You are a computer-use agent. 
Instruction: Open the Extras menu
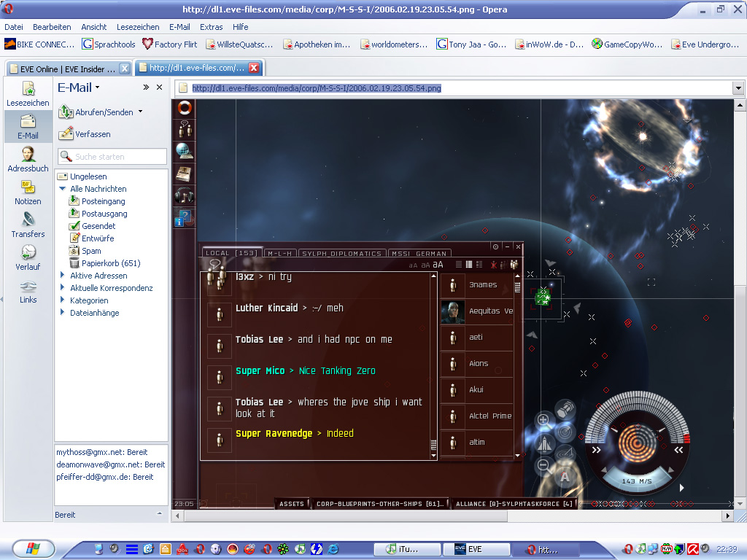click(211, 27)
